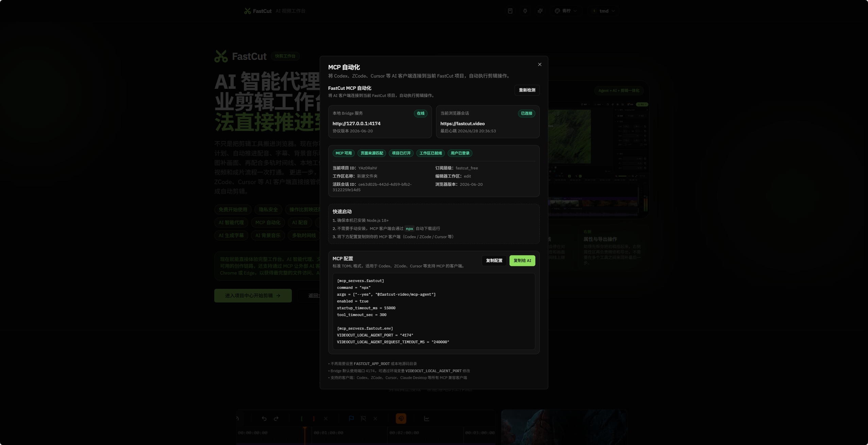Click the AI 智能代理 tag on the page
Image resolution: width=868 pixels, height=445 pixels.
[231, 222]
